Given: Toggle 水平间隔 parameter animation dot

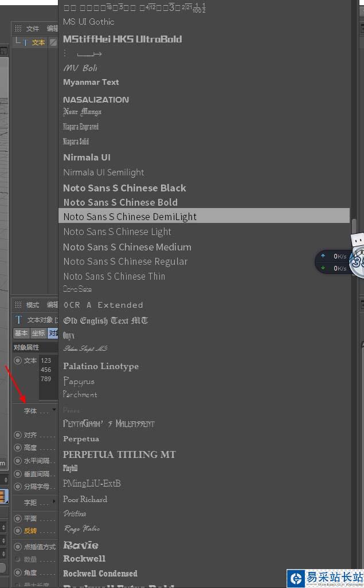Looking at the screenshot, I should tap(18, 461).
